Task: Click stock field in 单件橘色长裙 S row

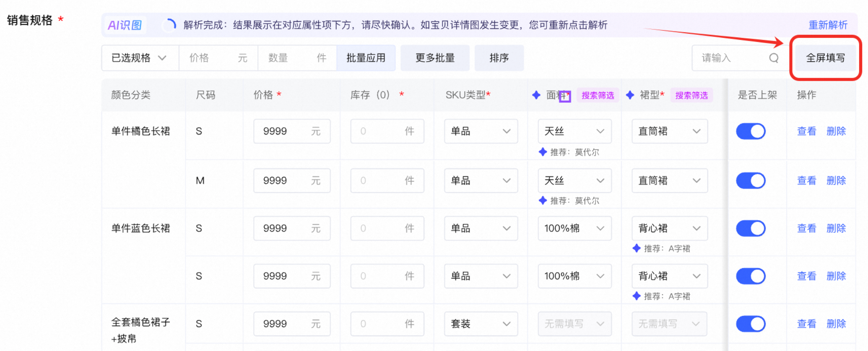Action: pyautogui.click(x=387, y=131)
